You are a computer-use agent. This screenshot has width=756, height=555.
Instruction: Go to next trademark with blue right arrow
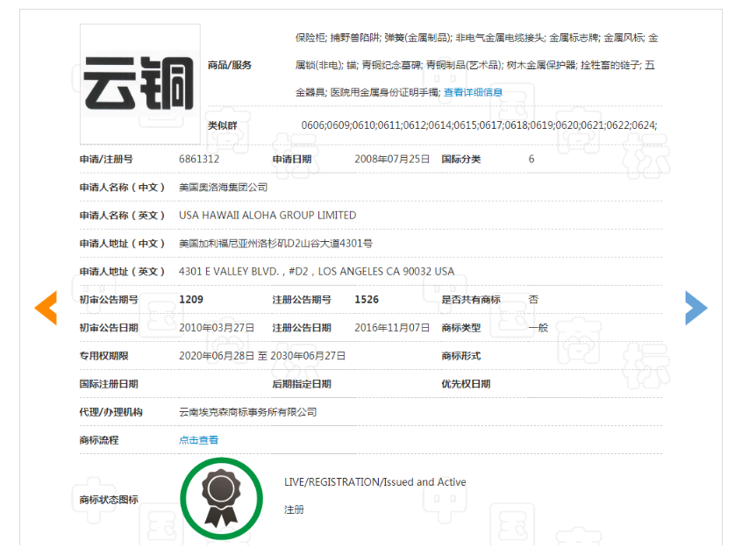696,308
